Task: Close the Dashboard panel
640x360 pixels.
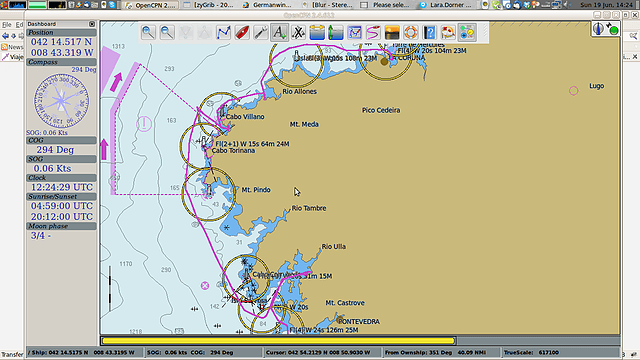Action: click(92, 24)
